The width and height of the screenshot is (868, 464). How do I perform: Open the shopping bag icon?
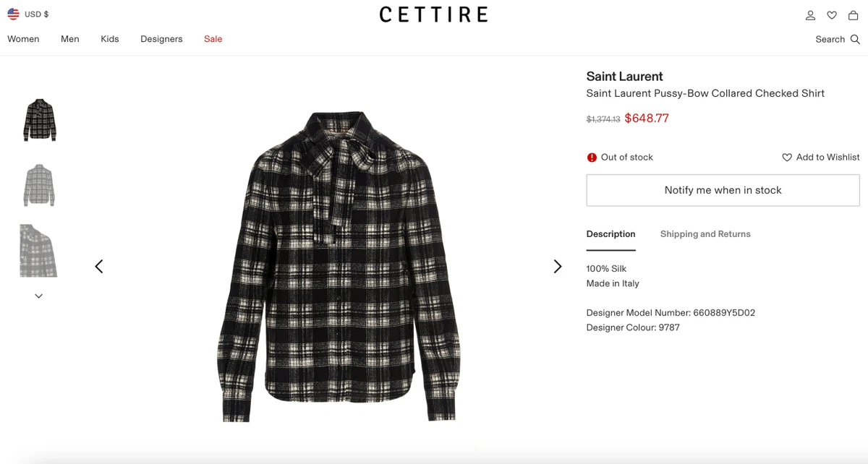click(854, 15)
